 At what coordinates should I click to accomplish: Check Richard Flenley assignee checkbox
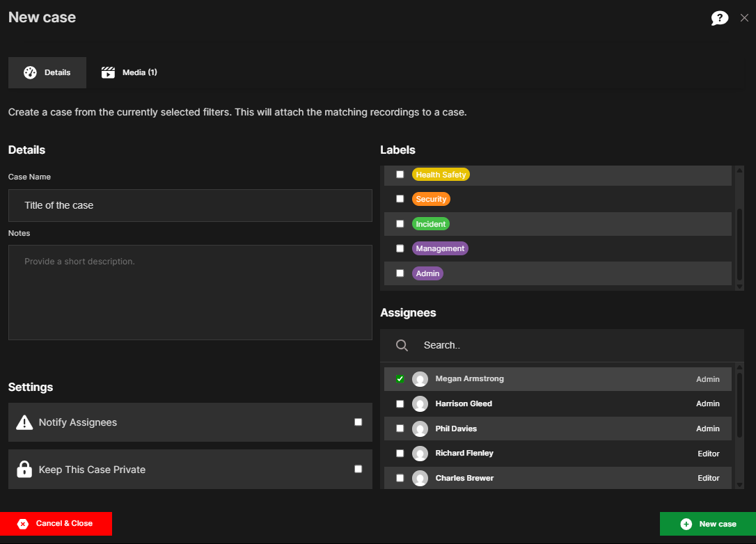400,454
